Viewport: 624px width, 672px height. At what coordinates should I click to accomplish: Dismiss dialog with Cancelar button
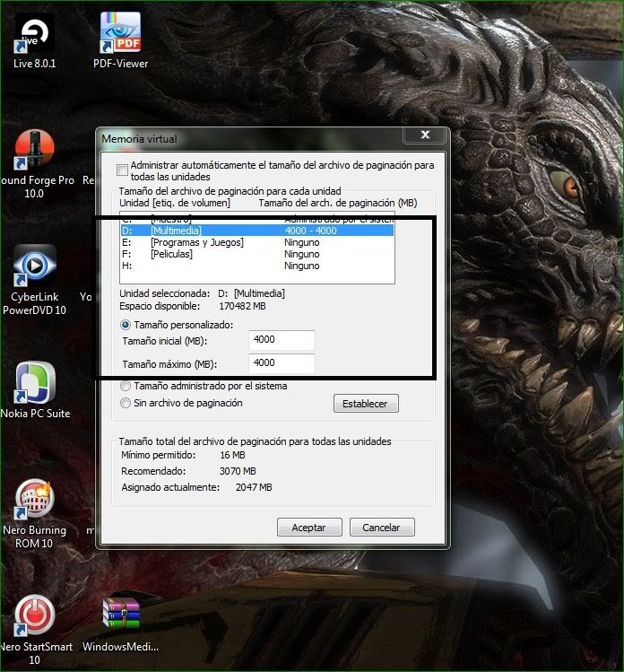click(x=382, y=528)
